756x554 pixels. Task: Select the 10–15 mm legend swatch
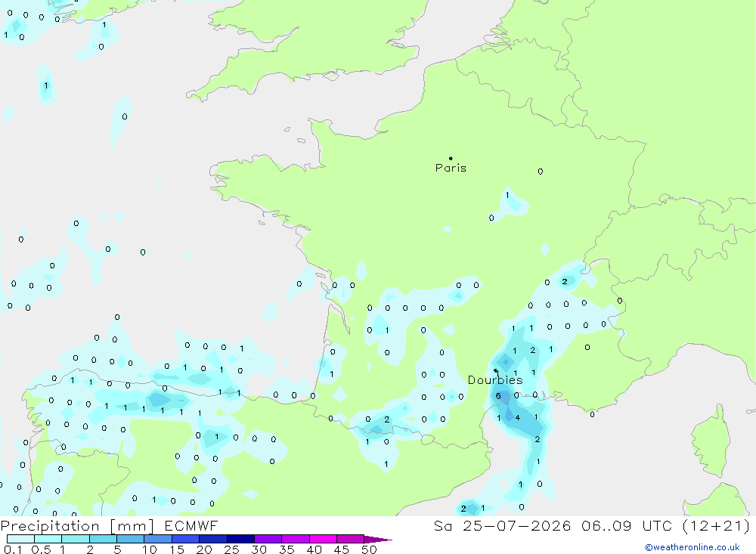click(158, 539)
